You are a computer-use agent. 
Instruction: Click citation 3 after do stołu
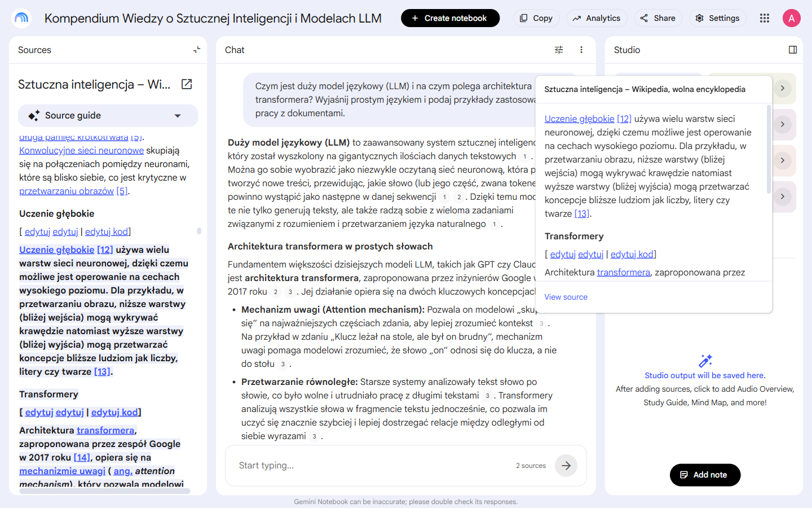click(283, 364)
